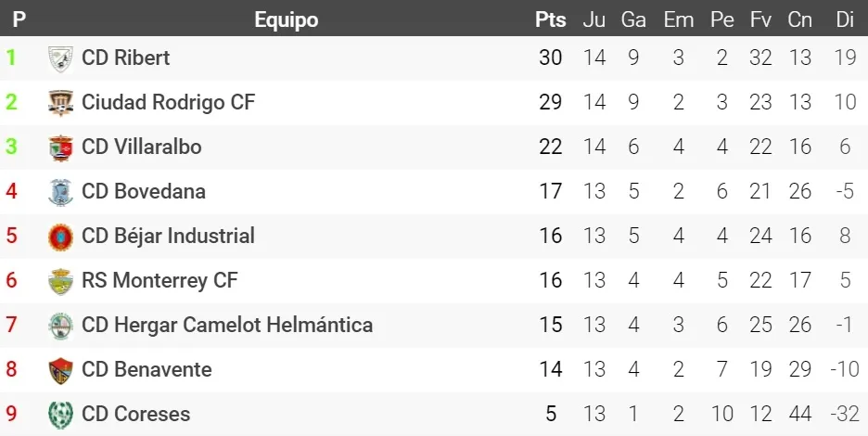Screen dimensions: 868x436
Task: Click the CD Benavente shield icon
Action: (60, 370)
